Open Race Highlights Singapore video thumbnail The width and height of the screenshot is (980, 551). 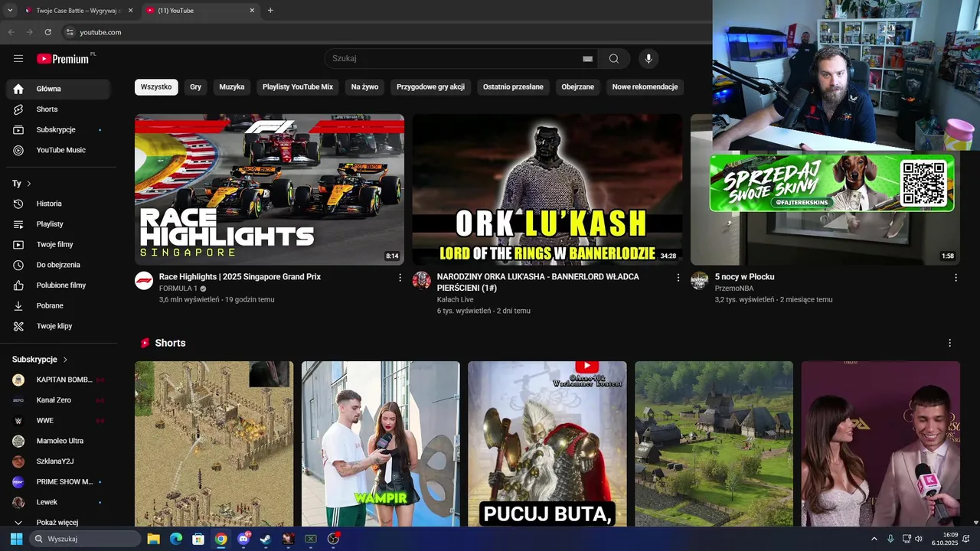coord(269,190)
